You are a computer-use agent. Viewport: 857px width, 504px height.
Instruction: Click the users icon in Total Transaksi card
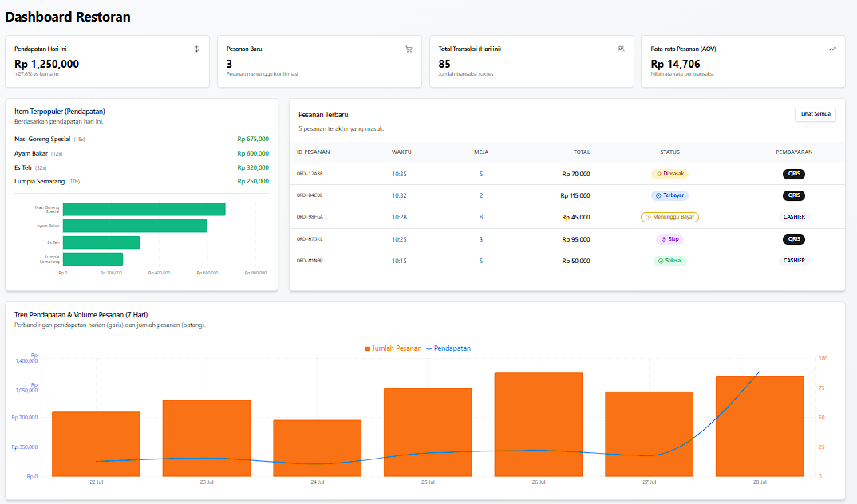(621, 49)
